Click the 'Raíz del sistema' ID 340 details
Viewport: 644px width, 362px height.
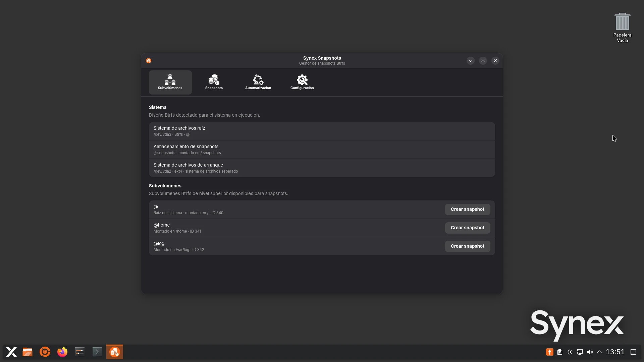(x=189, y=213)
